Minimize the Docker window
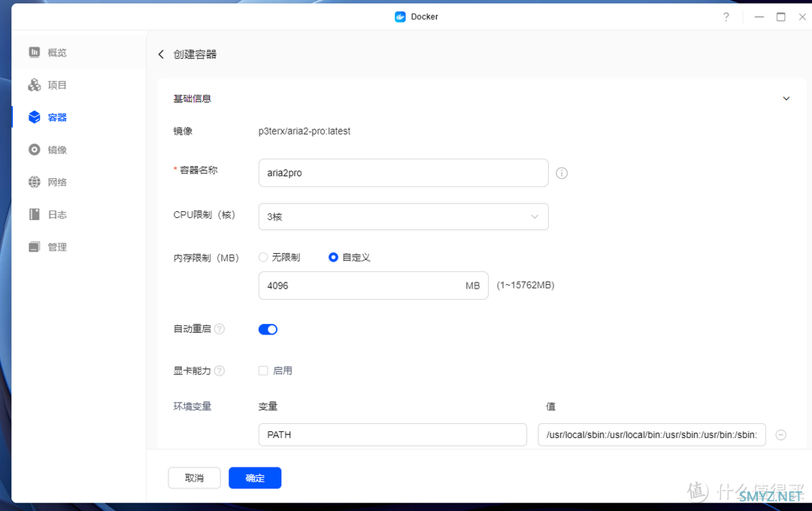 point(759,17)
